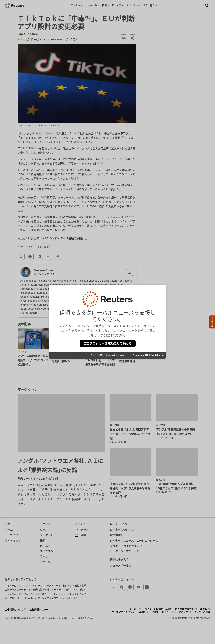Image resolution: width=215 pixels, height=644 pixels.
Task: Click そのまま続ける link in popup
Action: [x=98, y=355]
